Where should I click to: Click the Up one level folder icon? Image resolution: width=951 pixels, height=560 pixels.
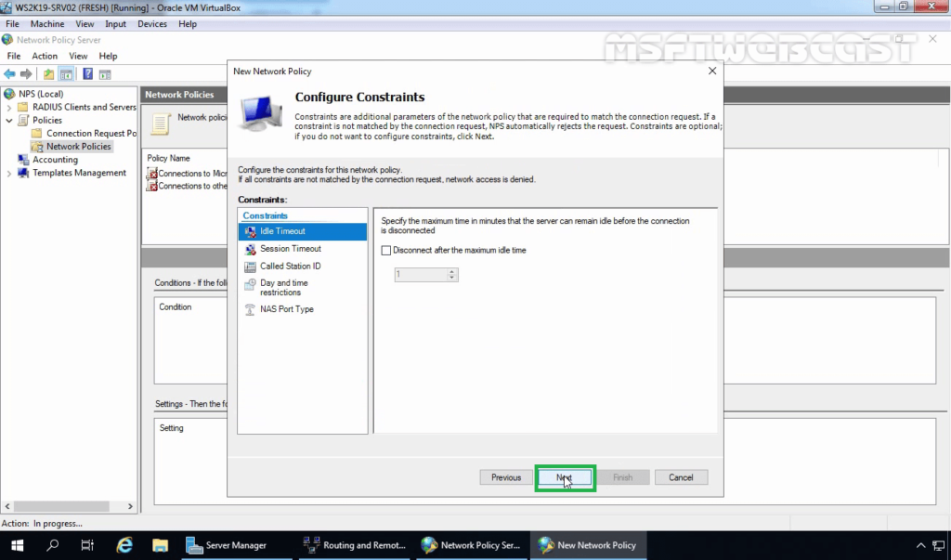(x=48, y=74)
